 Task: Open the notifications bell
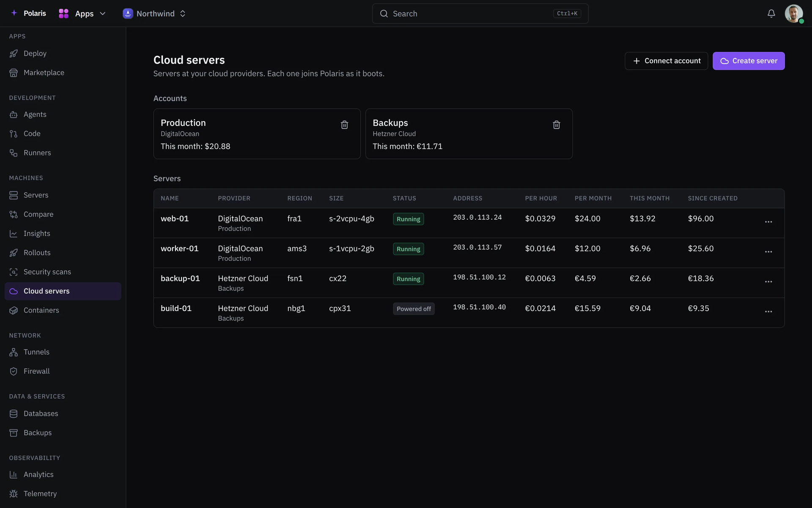click(771, 14)
